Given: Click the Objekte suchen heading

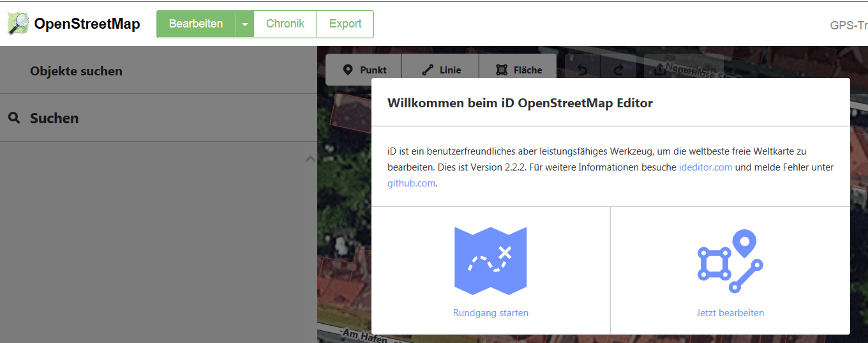Looking at the screenshot, I should (76, 71).
